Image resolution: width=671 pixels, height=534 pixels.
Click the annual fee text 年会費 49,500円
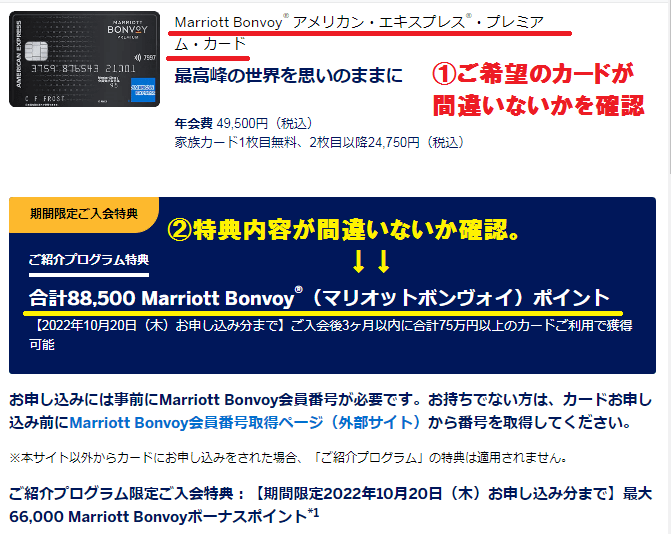coord(244,124)
